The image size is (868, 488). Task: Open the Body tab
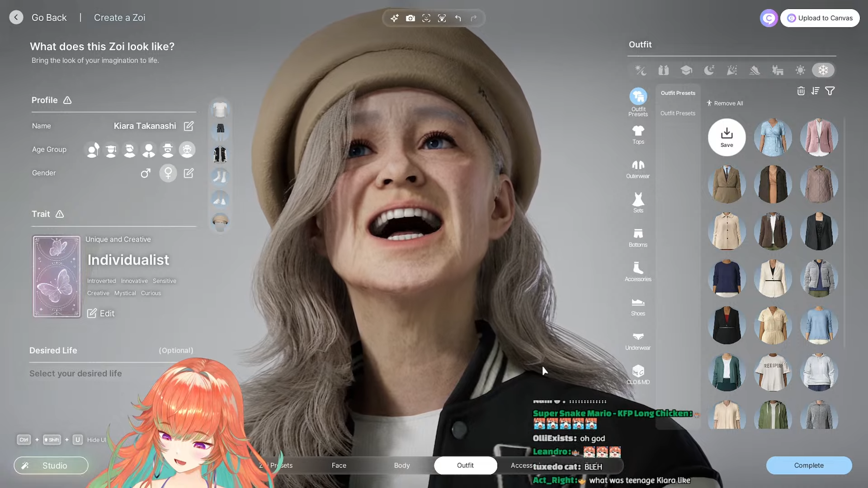tap(402, 465)
